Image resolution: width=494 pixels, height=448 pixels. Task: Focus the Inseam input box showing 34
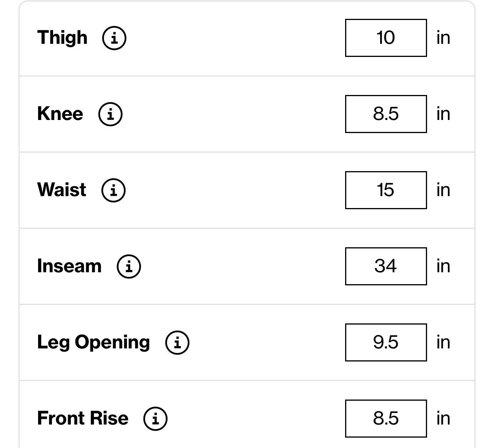click(x=386, y=266)
